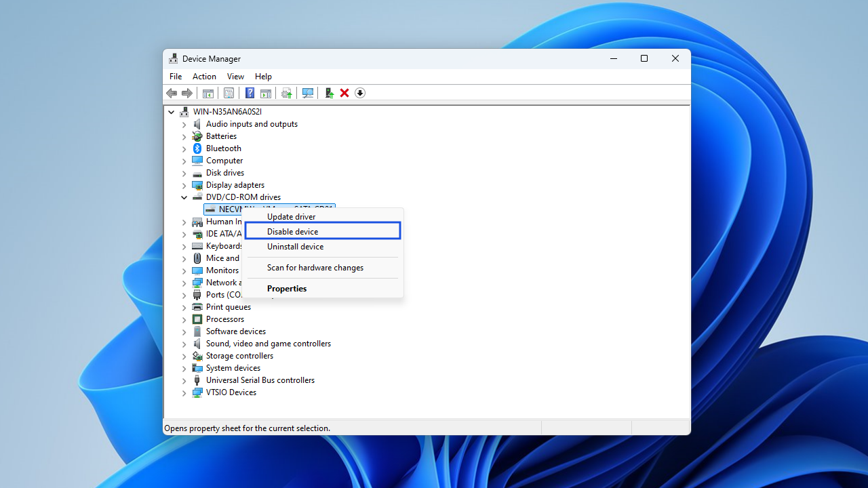Click the Bluetooth logo icon
Viewport: 868px width, 488px height.
(x=197, y=148)
